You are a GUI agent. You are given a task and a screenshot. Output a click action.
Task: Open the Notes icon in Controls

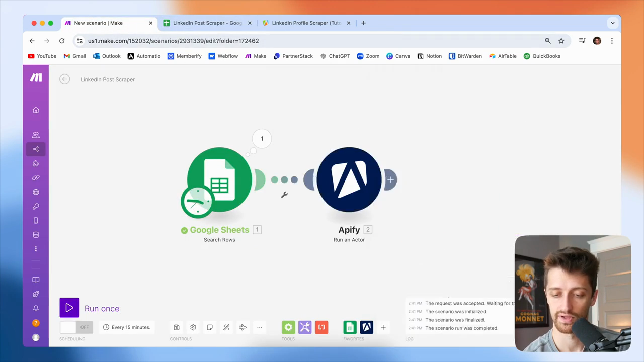point(210,327)
